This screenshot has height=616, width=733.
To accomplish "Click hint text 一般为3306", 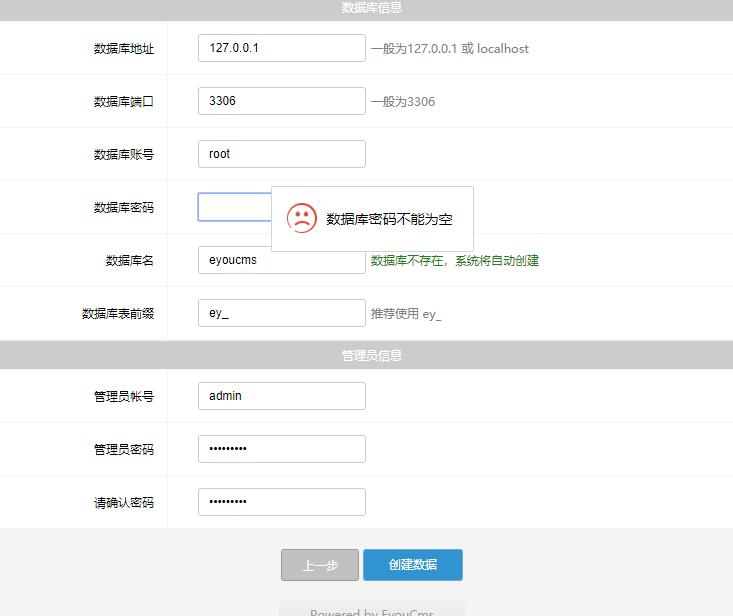I will pos(403,101).
